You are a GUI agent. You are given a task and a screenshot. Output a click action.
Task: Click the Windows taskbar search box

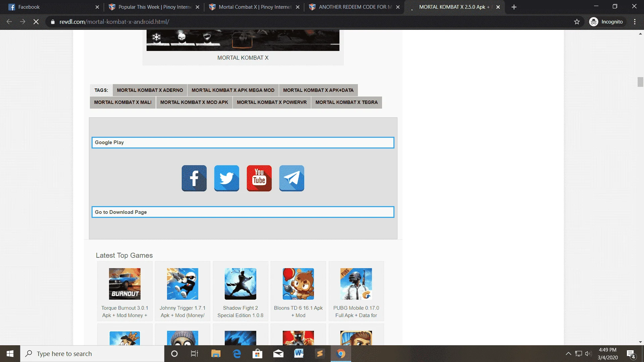(92, 354)
